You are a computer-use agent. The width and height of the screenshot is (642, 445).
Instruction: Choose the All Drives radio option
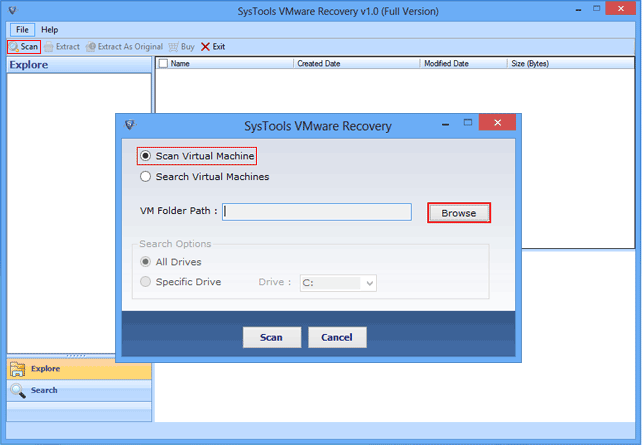(x=145, y=262)
